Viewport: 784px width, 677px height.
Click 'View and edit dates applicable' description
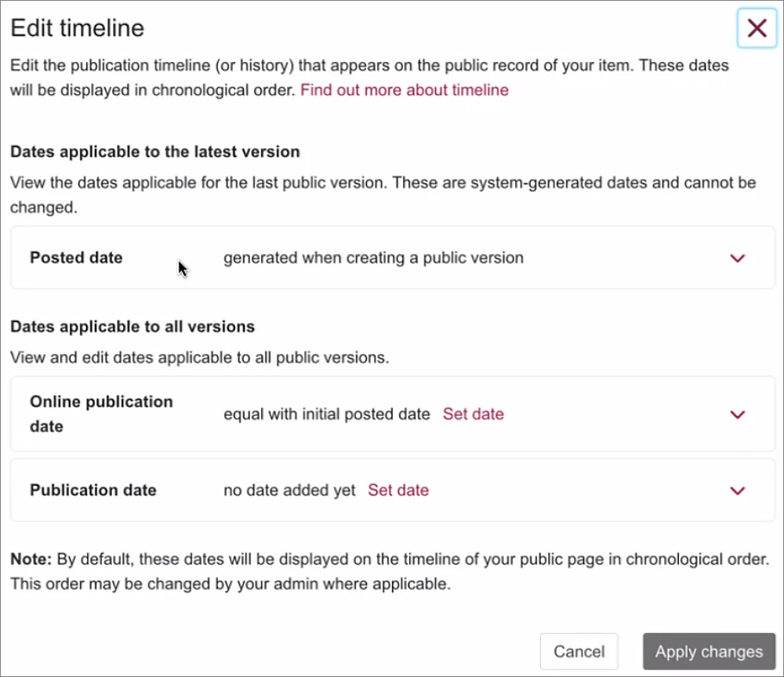point(199,358)
